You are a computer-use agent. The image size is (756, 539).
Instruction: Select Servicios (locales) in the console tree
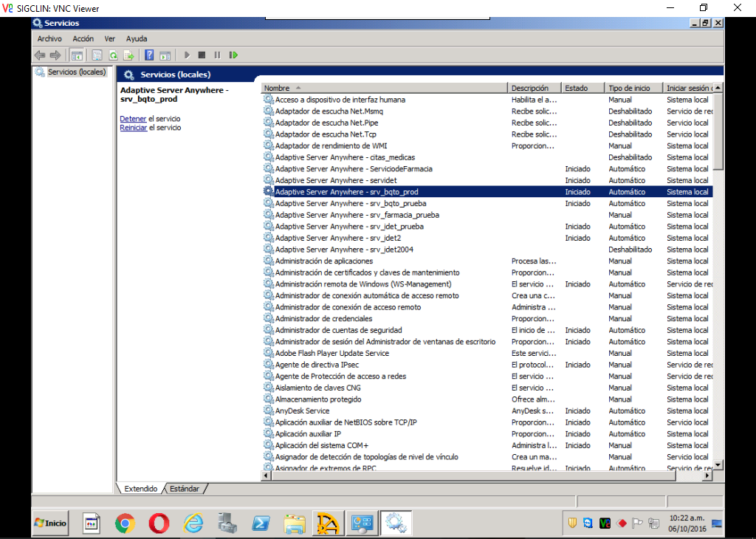pyautogui.click(x=77, y=72)
